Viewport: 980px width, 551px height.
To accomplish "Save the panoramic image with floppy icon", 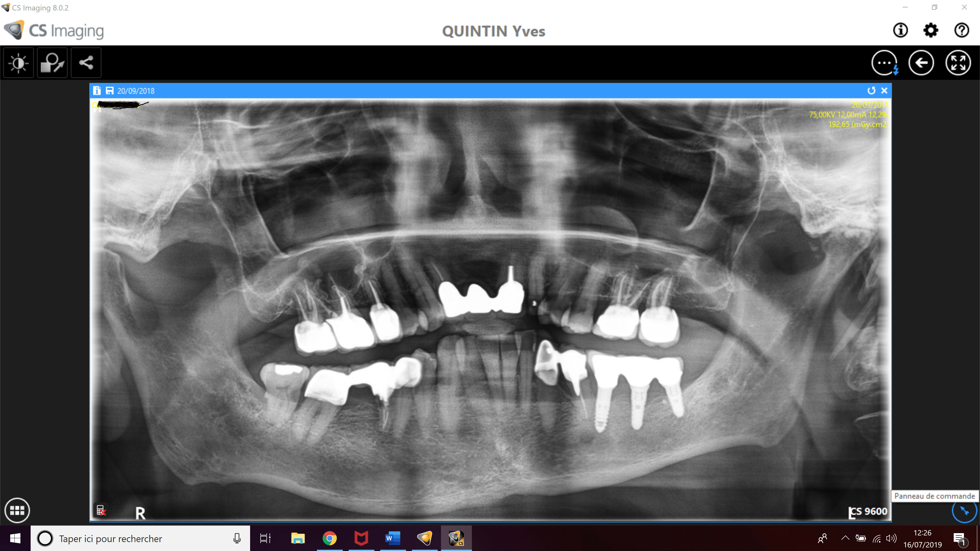I will tap(109, 91).
